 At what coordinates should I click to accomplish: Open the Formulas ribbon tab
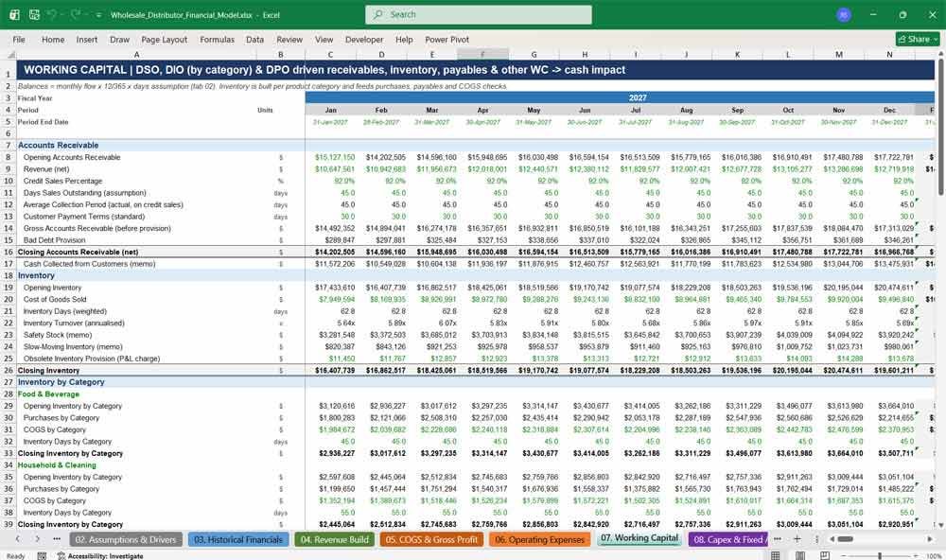tap(218, 39)
